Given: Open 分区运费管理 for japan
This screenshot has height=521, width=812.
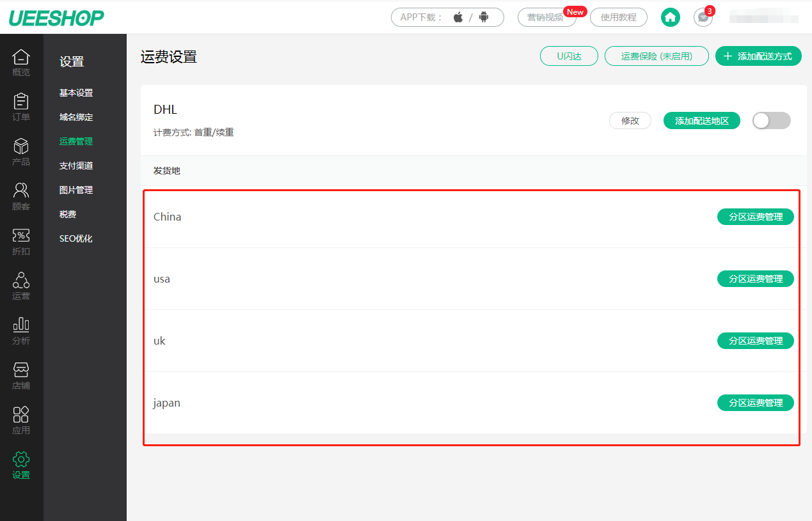Looking at the screenshot, I should (x=756, y=403).
